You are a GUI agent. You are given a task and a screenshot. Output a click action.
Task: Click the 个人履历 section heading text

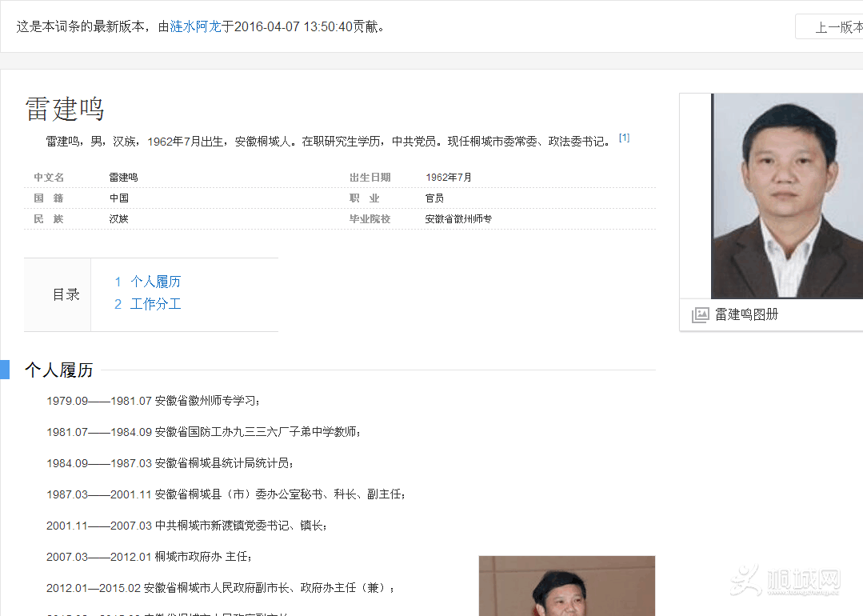(59, 370)
